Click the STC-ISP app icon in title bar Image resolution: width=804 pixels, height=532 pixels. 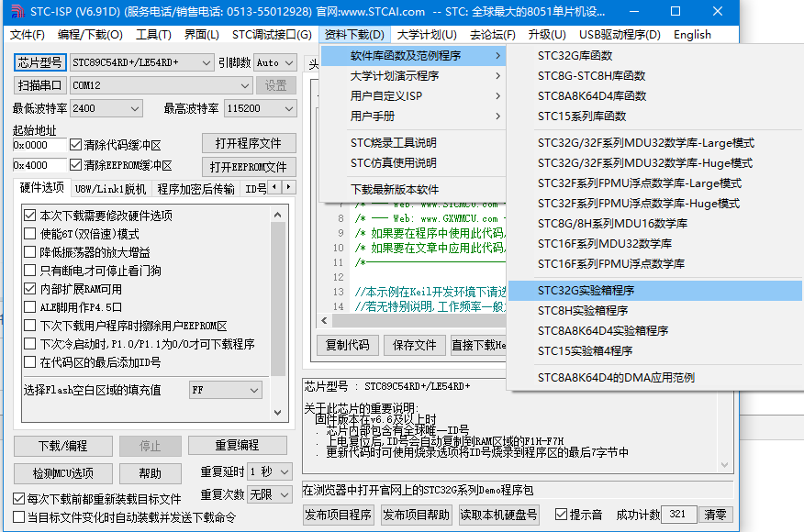click(x=18, y=11)
